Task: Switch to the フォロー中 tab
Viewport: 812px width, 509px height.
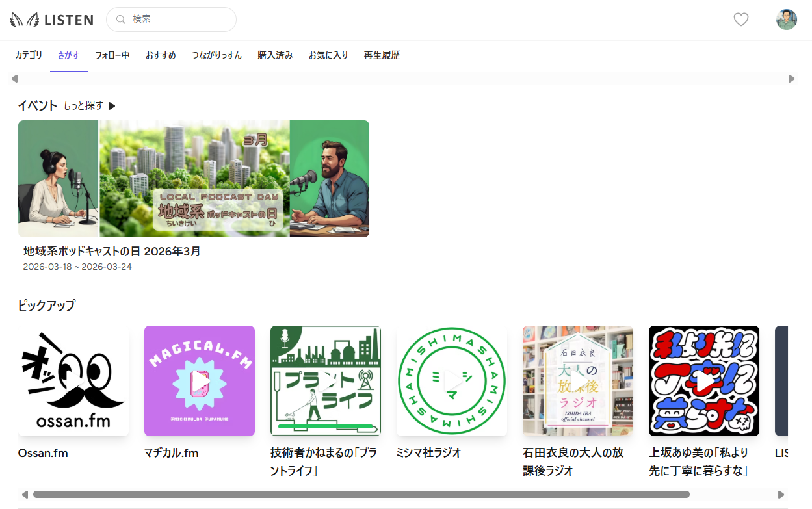Action: [112, 55]
